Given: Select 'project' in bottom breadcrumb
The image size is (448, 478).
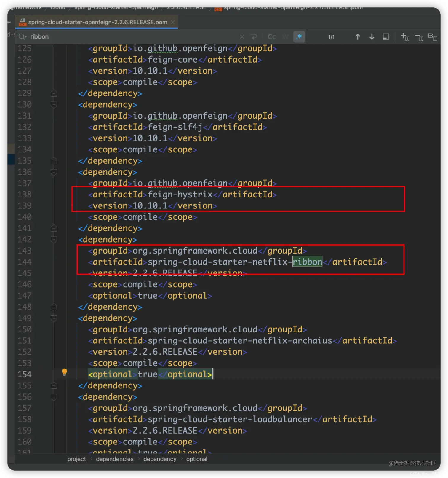Looking at the screenshot, I should pyautogui.click(x=76, y=459).
